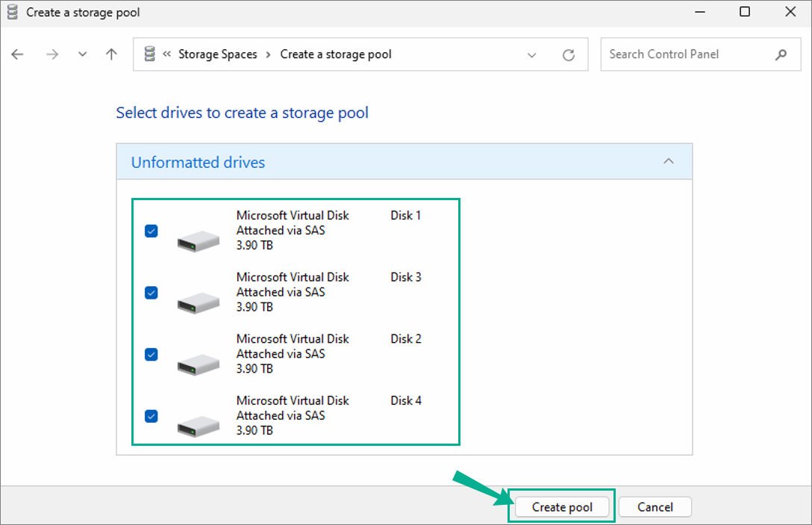Uncheck the Disk 4 checkbox

coord(152,416)
